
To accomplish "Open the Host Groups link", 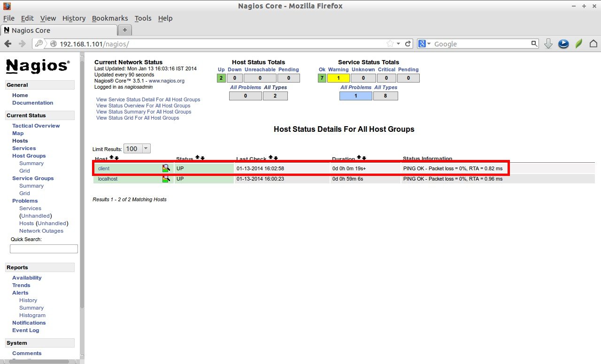I will point(29,156).
